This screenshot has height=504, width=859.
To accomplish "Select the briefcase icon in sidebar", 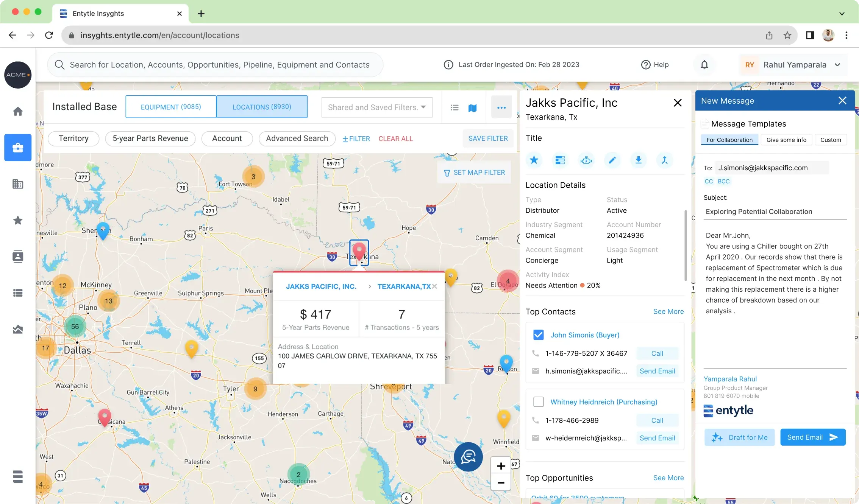I will click(18, 148).
